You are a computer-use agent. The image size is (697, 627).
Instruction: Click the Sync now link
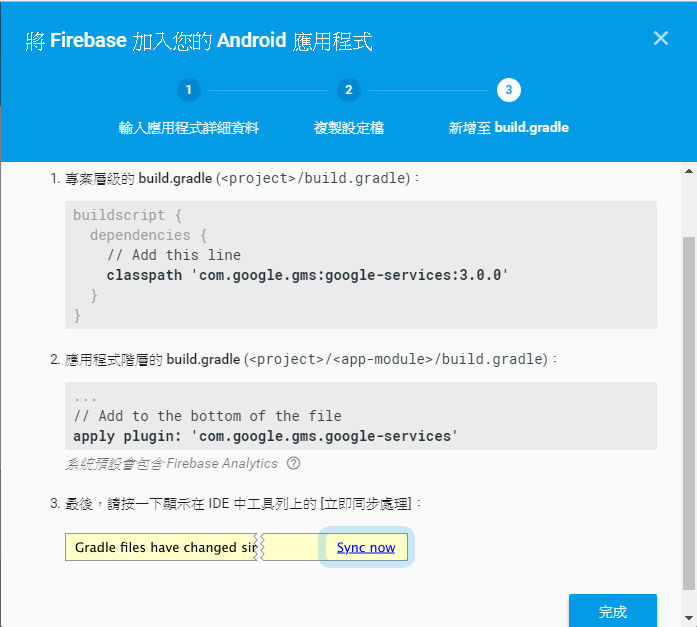tap(366, 547)
